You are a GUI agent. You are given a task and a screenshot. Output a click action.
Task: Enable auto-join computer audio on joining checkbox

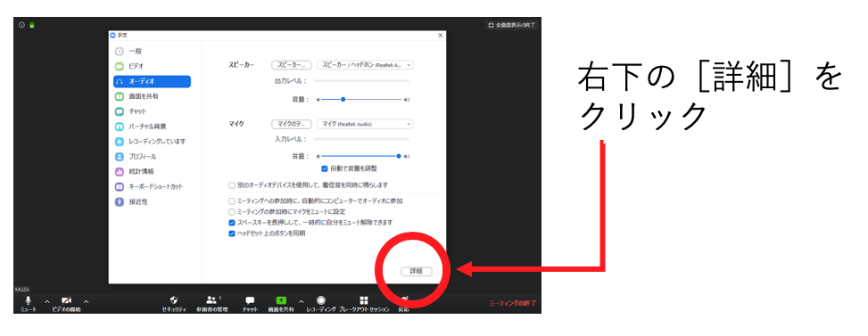point(232,201)
